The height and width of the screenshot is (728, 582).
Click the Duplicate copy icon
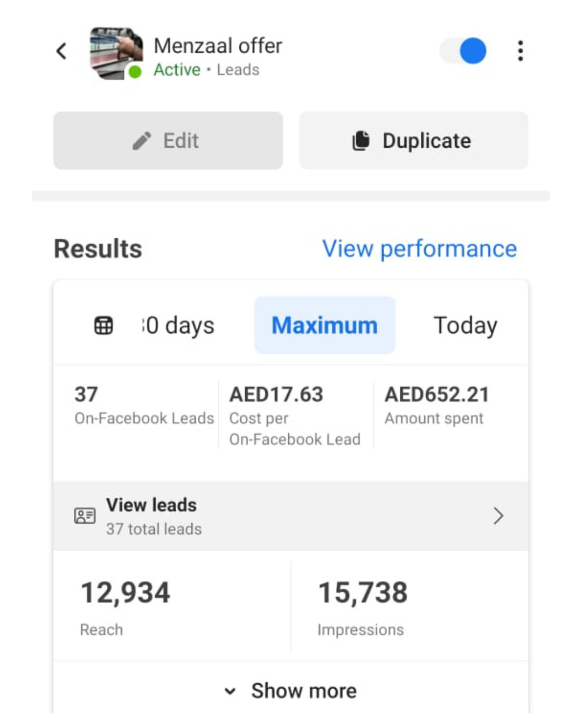pos(361,141)
